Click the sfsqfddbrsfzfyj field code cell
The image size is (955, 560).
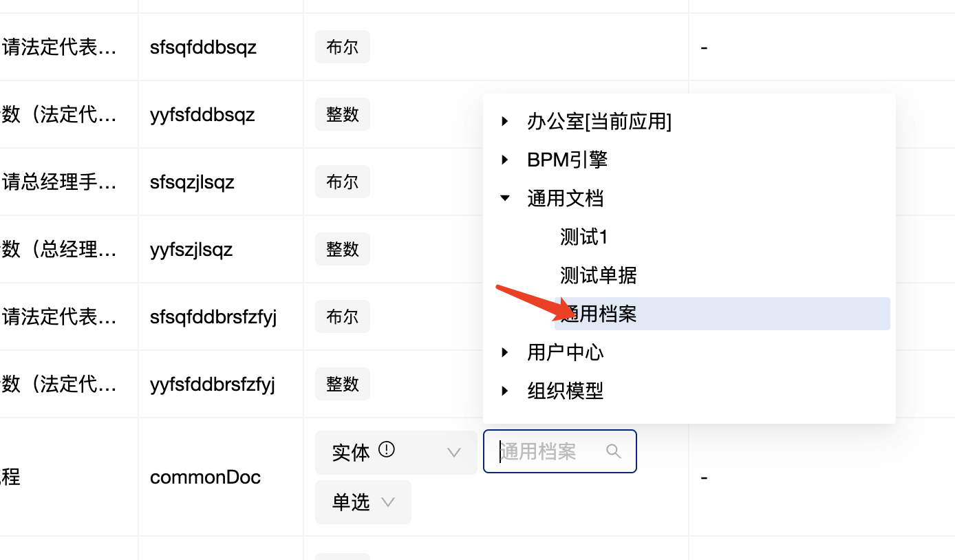point(213,317)
